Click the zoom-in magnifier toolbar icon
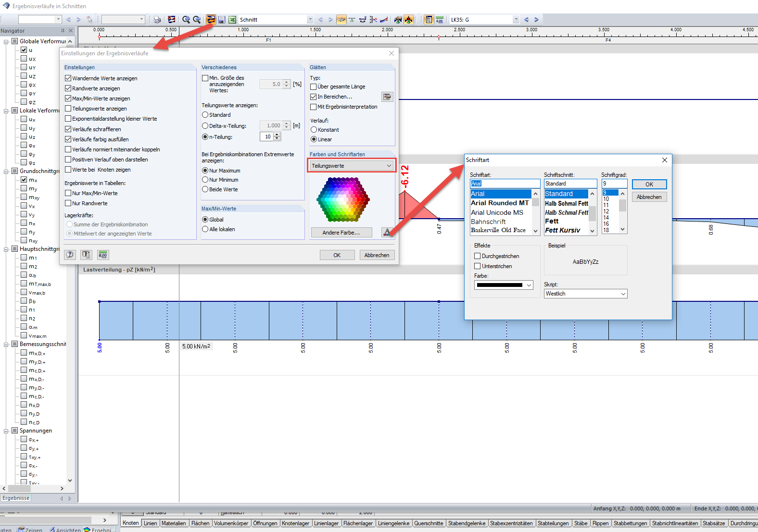This screenshot has height=532, width=758. (x=186, y=20)
